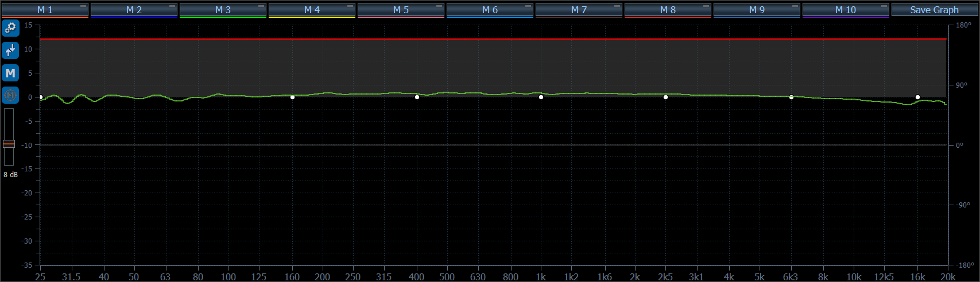Select the M 4 measurement slot
Viewport: 980px width, 282px height.
(311, 10)
